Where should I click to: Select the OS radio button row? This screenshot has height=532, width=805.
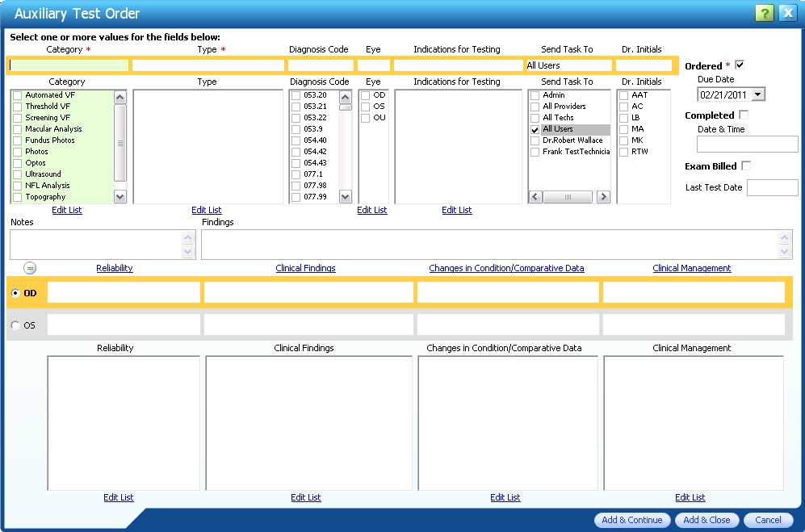(15, 325)
